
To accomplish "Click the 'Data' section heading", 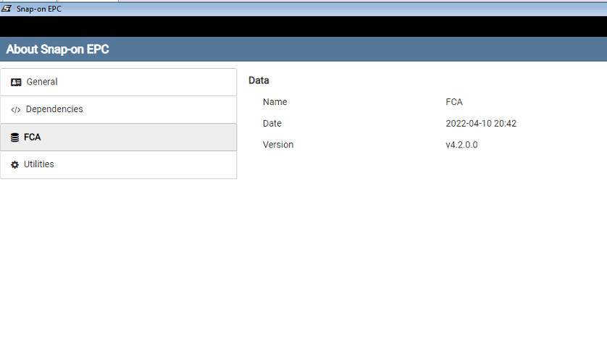I will [x=259, y=80].
